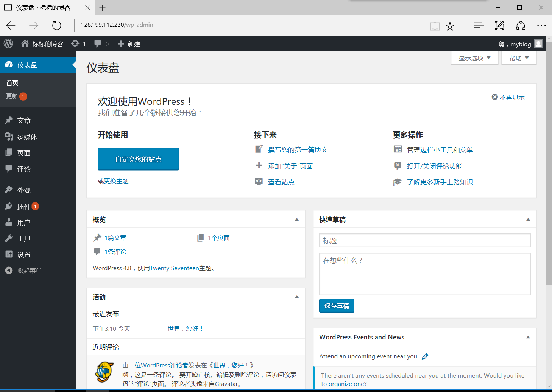The width and height of the screenshot is (552, 392).
Task: Collapse the 快速草稿 panel arrow
Action: point(528,219)
